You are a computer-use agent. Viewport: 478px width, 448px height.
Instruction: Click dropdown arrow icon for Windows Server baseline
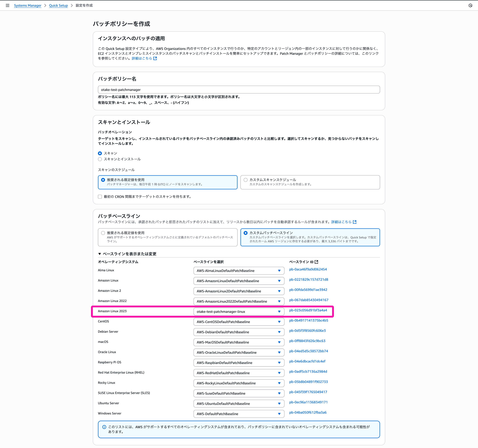point(279,414)
